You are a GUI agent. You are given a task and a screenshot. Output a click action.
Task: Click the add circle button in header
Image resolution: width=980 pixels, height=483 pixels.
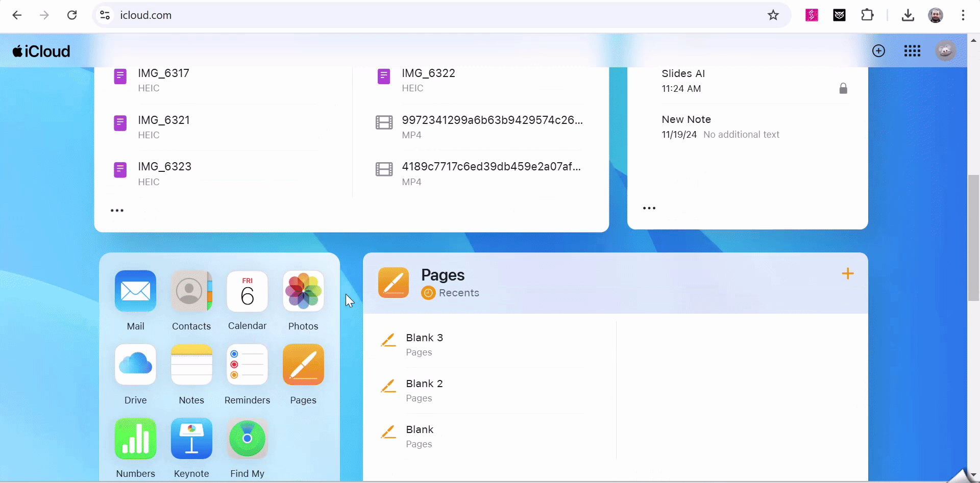coord(878,51)
